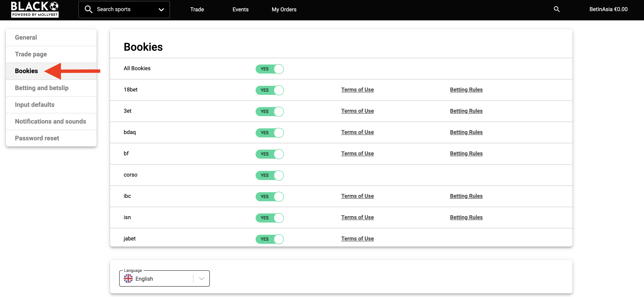Select the Betting and betslip settings tab
644x297 pixels.
(x=42, y=88)
